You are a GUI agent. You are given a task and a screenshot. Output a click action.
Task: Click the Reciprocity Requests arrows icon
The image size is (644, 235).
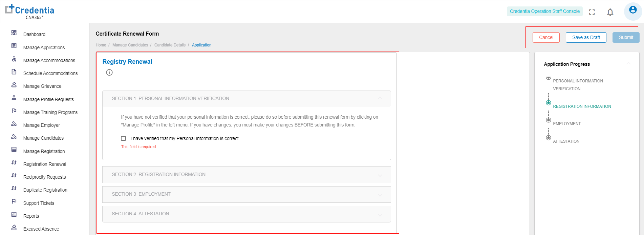(x=14, y=176)
